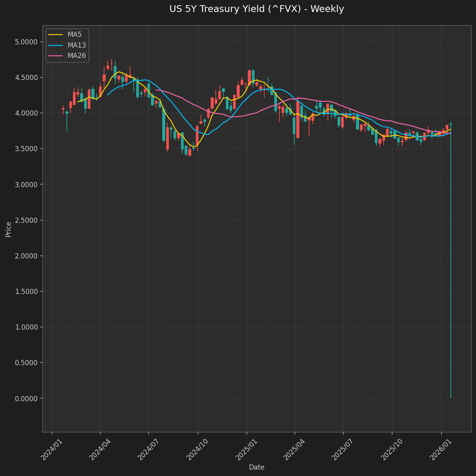Click the 'Date' x-axis title

256,467
